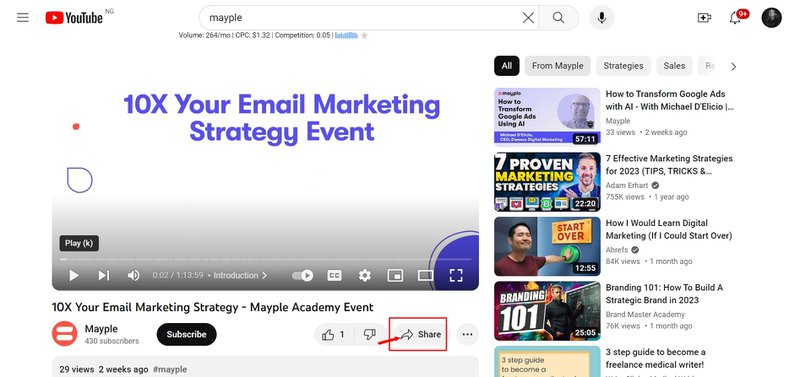Go to YouTube home via logo
800x377 pixels.
[x=74, y=18]
